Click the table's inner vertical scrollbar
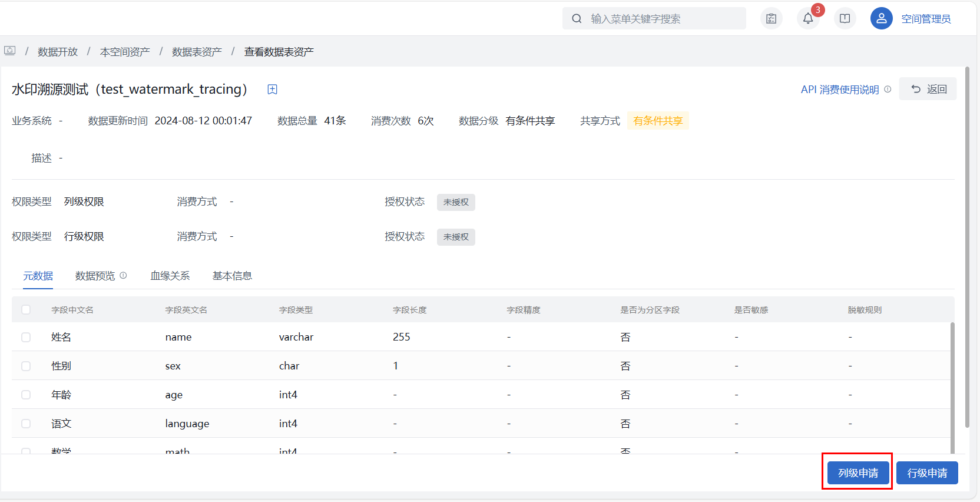 click(952, 388)
